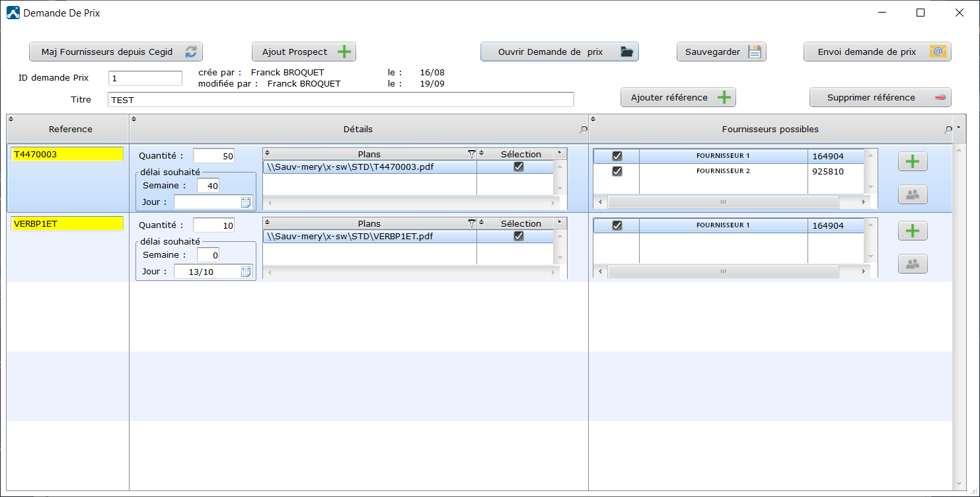
Task: Click the floppy disk icon on Sauvegarder
Action: [755, 52]
